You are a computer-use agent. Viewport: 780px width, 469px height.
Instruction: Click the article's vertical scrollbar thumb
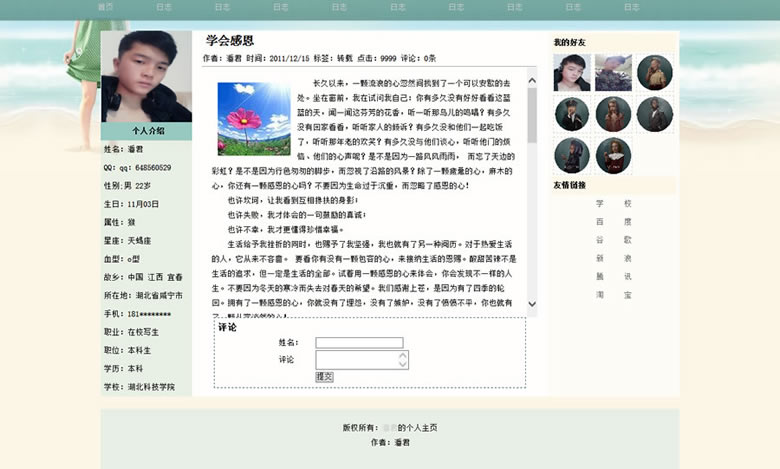tap(532, 115)
